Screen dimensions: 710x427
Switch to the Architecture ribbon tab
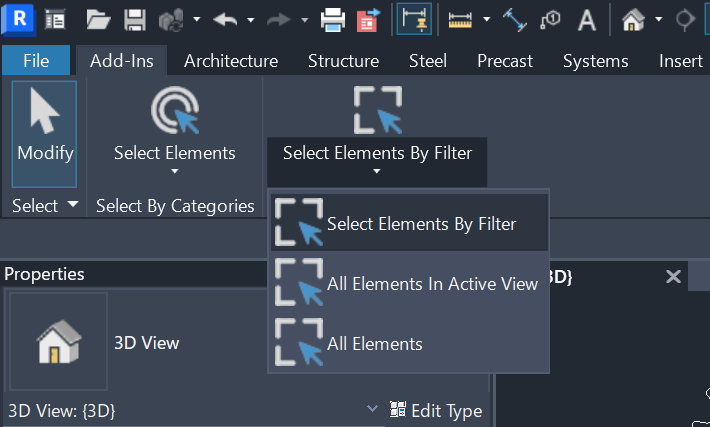tap(231, 61)
